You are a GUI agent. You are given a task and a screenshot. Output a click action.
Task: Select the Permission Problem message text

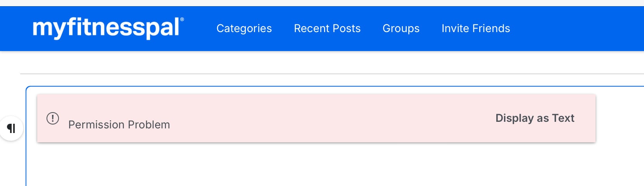(119, 125)
